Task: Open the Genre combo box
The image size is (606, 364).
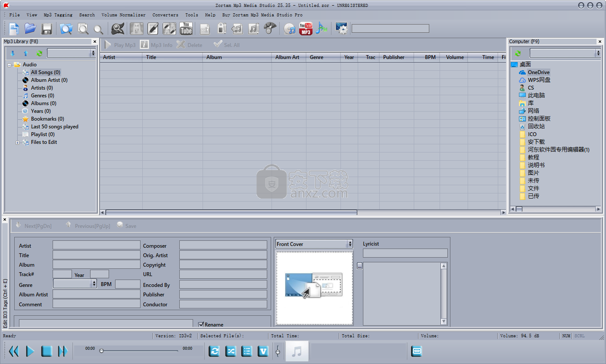Action: [94, 283]
